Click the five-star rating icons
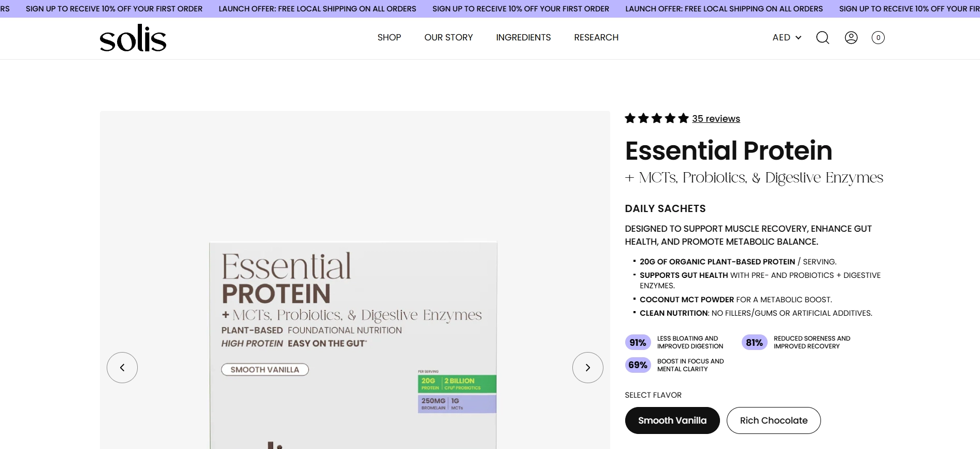Viewport: 980px width, 449px height. point(657,118)
